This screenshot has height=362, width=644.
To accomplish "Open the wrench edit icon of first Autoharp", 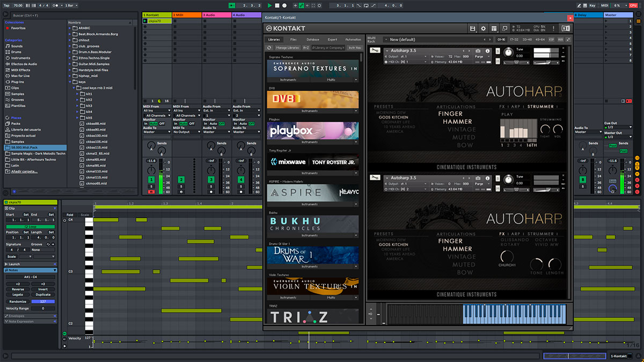I will [x=375, y=50].
